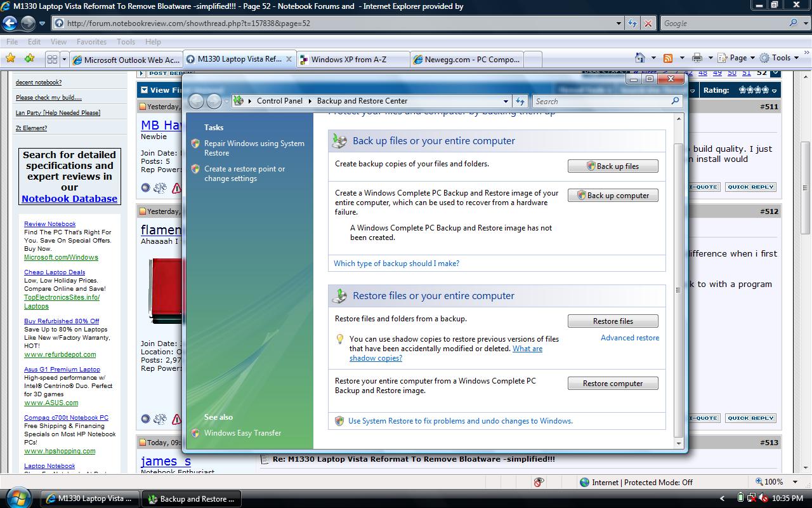This screenshot has height=508, width=812.
Task: Switch to Microsoft Outlook Web Access tab
Action: point(126,60)
